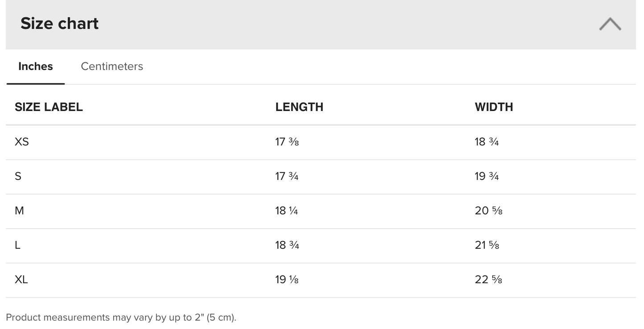This screenshot has height=329, width=644.
Task: Click the LENGTH column header
Action: (x=299, y=107)
